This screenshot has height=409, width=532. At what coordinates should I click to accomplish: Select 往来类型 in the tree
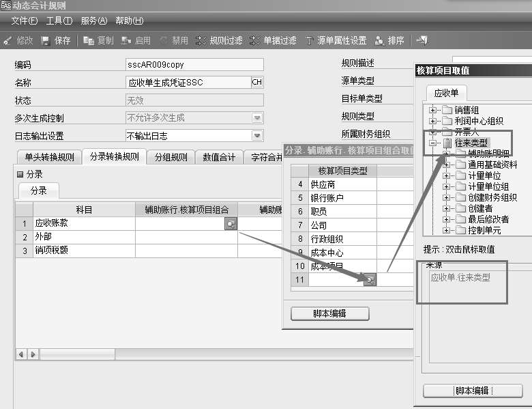[471, 143]
